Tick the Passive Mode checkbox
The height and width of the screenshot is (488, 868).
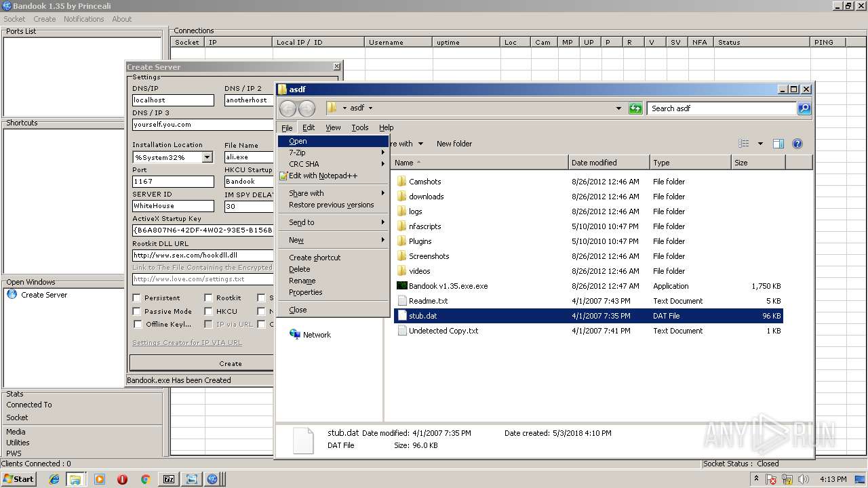click(x=136, y=311)
